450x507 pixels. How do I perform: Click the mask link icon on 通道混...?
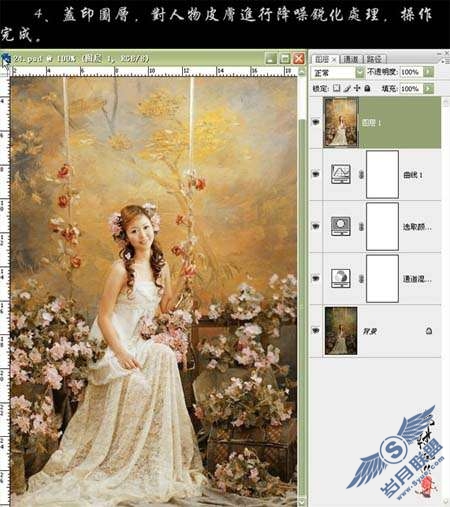pyautogui.click(x=361, y=279)
